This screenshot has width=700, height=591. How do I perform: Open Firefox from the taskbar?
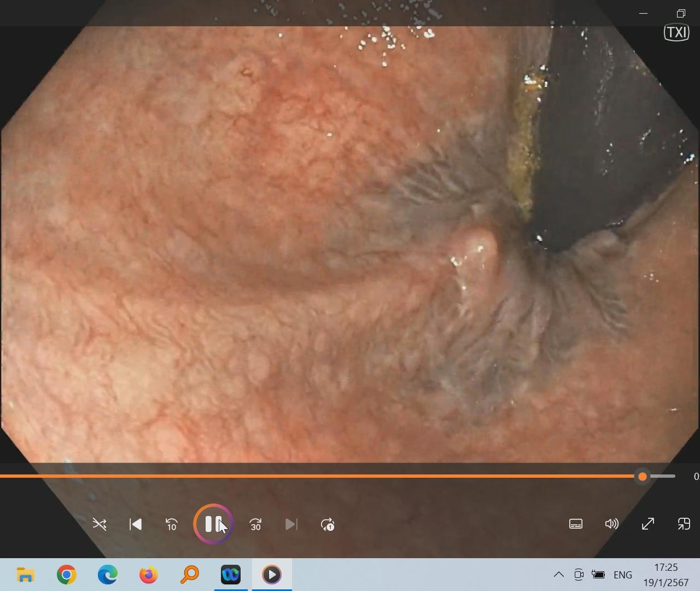tap(149, 575)
